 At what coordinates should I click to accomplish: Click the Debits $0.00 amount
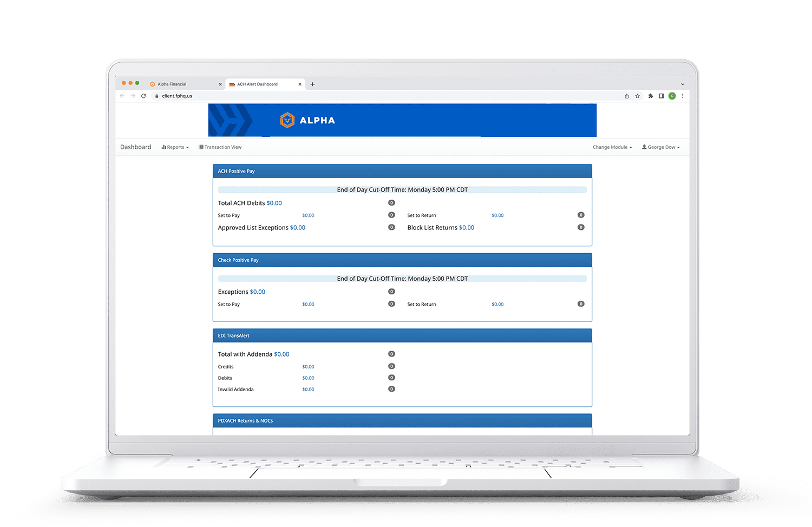pyautogui.click(x=308, y=378)
